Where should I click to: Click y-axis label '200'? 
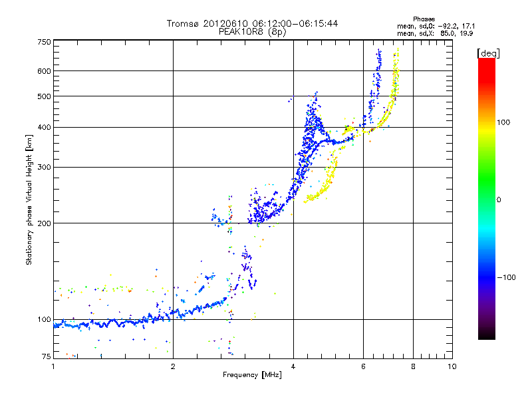(x=44, y=223)
